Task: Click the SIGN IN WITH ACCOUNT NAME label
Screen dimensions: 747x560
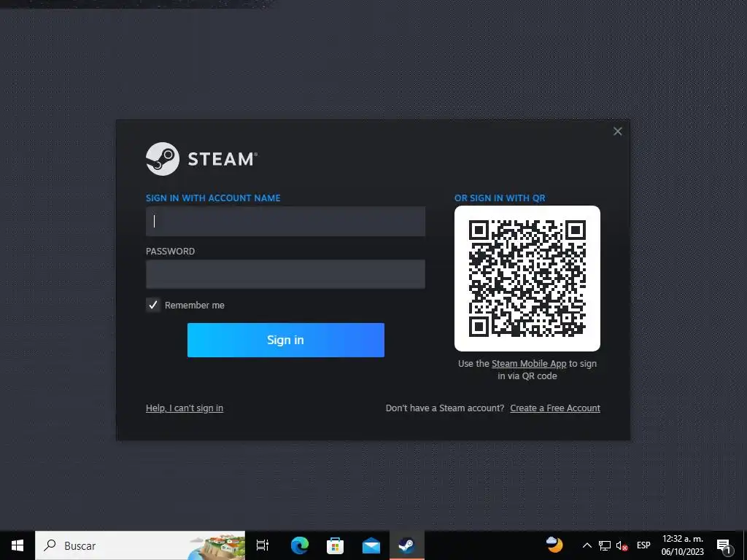Action: (x=213, y=198)
